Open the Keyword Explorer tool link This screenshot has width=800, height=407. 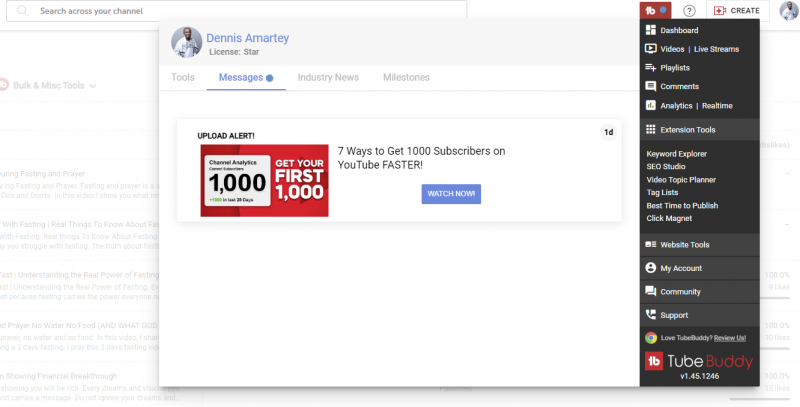coord(676,154)
